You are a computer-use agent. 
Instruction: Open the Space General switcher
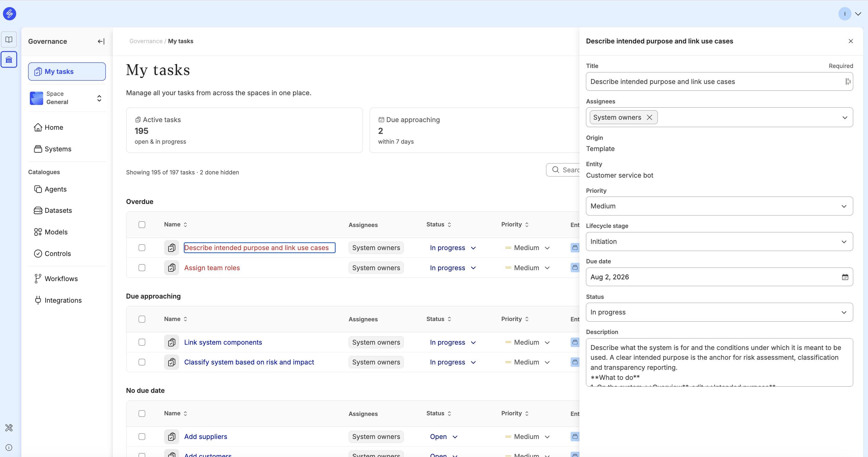coord(67,98)
